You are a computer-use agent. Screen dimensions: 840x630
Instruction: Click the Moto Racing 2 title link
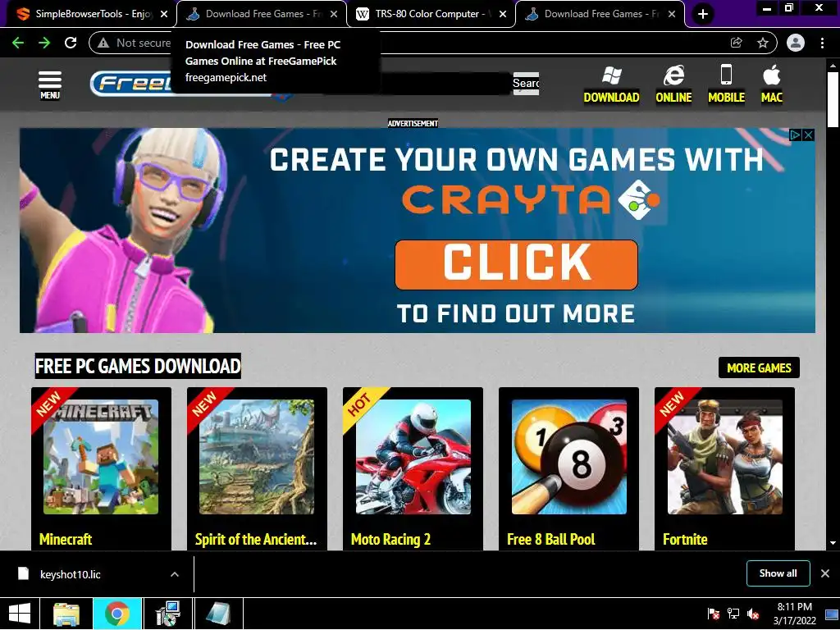tap(390, 539)
